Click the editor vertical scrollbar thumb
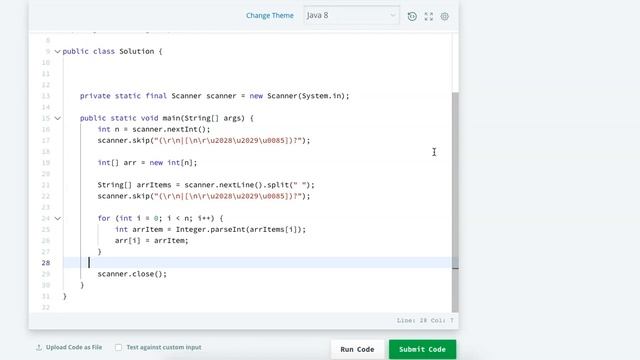The width and height of the screenshot is (640, 360). coord(455,202)
